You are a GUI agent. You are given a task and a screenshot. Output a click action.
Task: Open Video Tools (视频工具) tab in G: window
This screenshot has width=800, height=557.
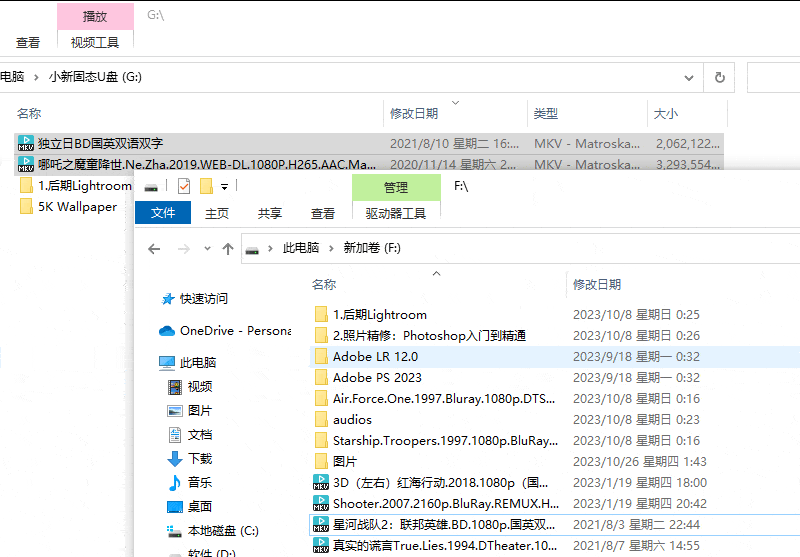[95, 42]
